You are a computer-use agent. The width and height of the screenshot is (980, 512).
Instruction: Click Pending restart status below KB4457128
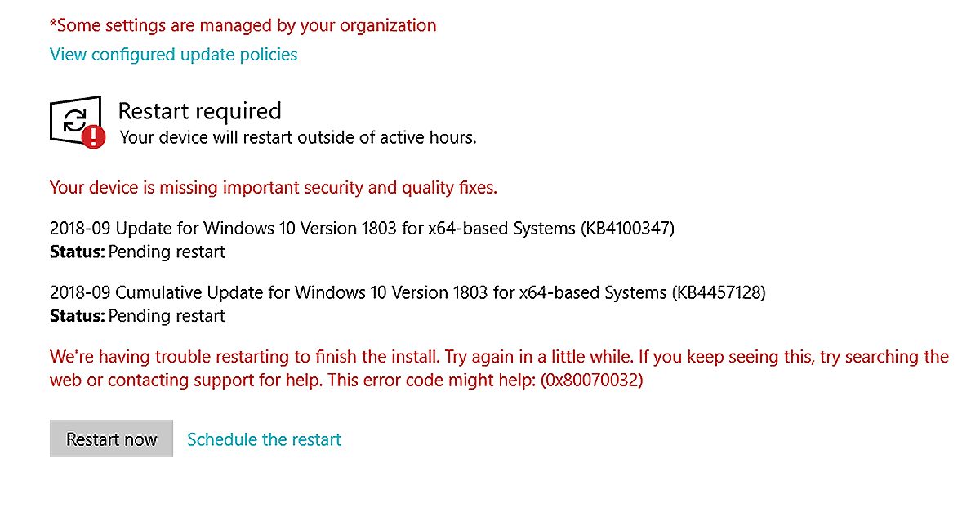[x=167, y=315]
